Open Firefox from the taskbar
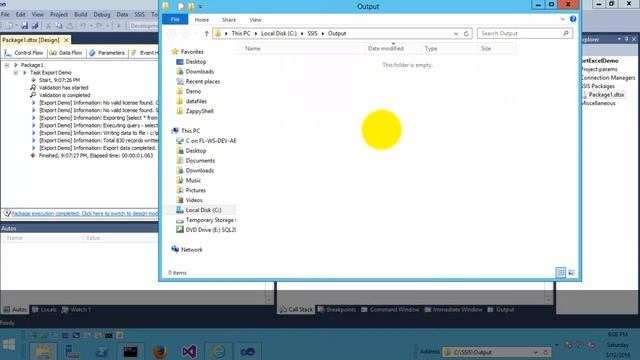 click(160, 351)
